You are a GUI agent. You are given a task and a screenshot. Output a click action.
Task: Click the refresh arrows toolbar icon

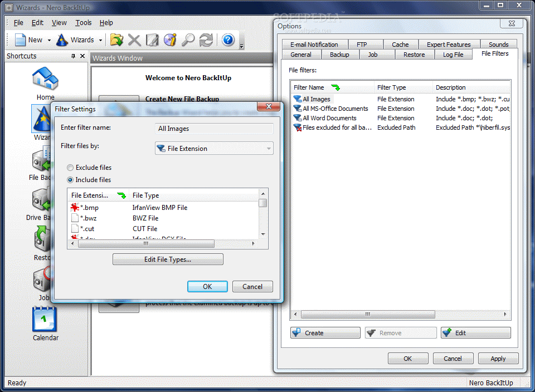click(x=206, y=40)
